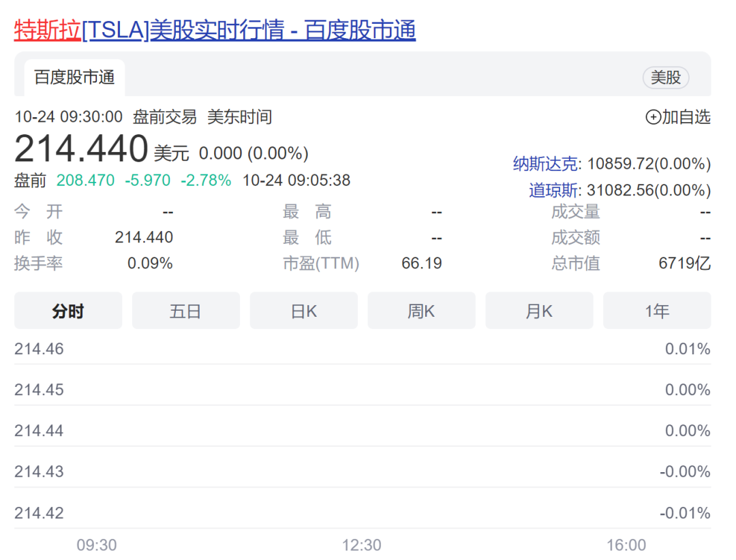The image size is (736, 560).
Task: Click the 美股 market tag
Action: click(666, 78)
